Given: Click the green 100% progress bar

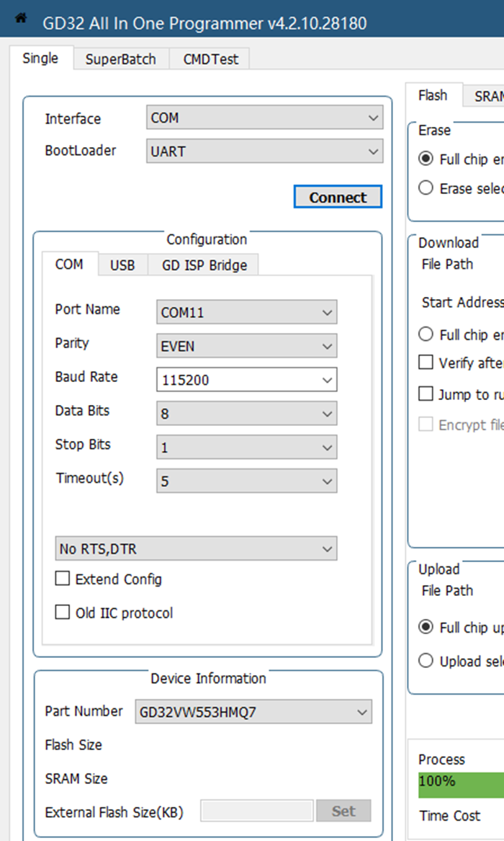Looking at the screenshot, I should (x=461, y=785).
